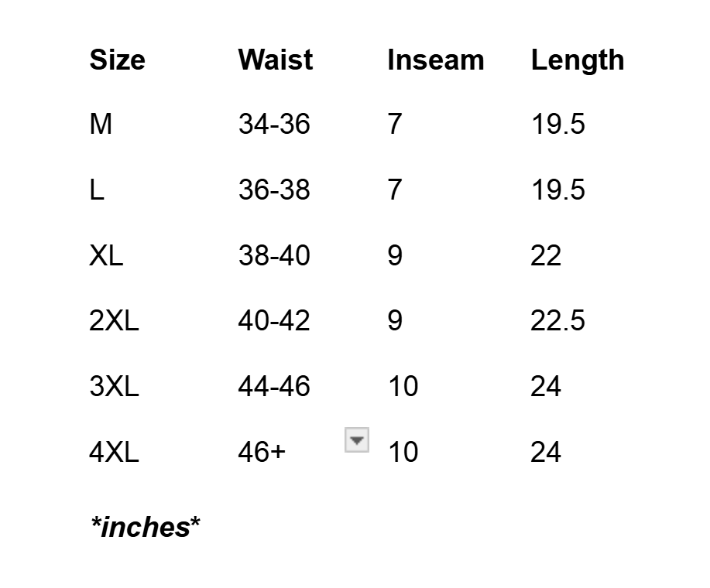This screenshot has height=588, width=710.
Task: Click the Size column header
Action: point(117,60)
